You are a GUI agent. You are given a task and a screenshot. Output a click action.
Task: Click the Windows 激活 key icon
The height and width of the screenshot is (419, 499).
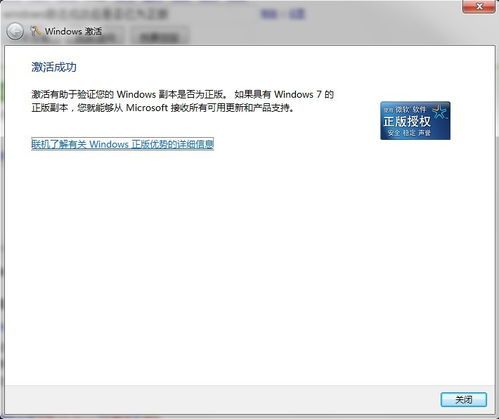tap(35, 31)
